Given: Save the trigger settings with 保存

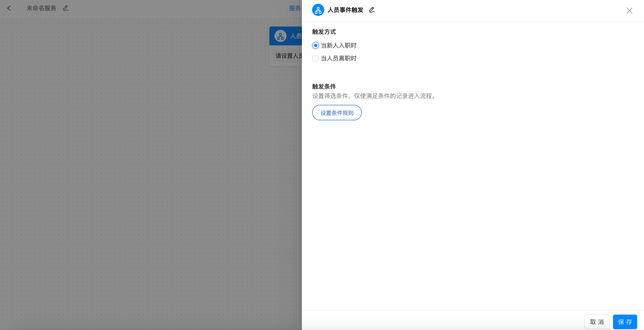Looking at the screenshot, I should pyautogui.click(x=625, y=322).
